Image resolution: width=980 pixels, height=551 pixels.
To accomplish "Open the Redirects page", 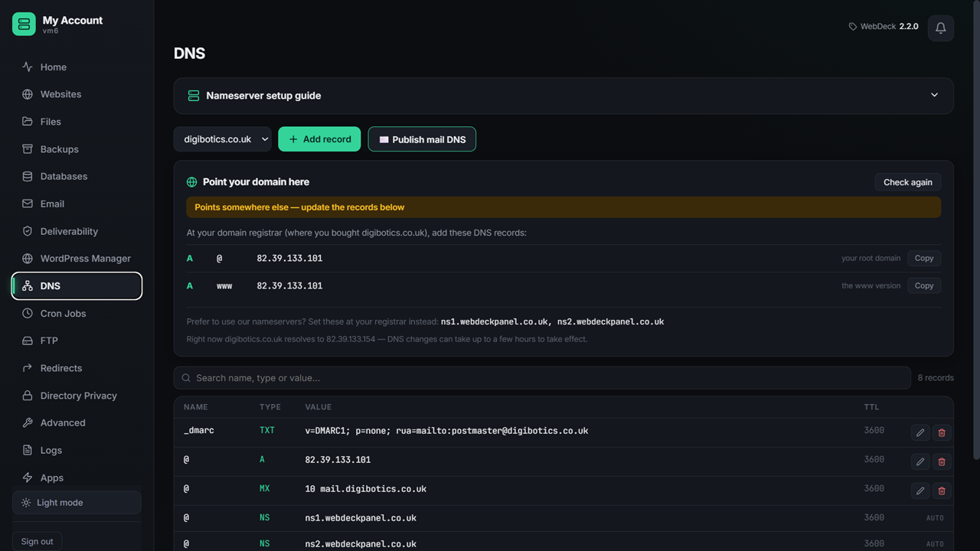I will (77, 368).
